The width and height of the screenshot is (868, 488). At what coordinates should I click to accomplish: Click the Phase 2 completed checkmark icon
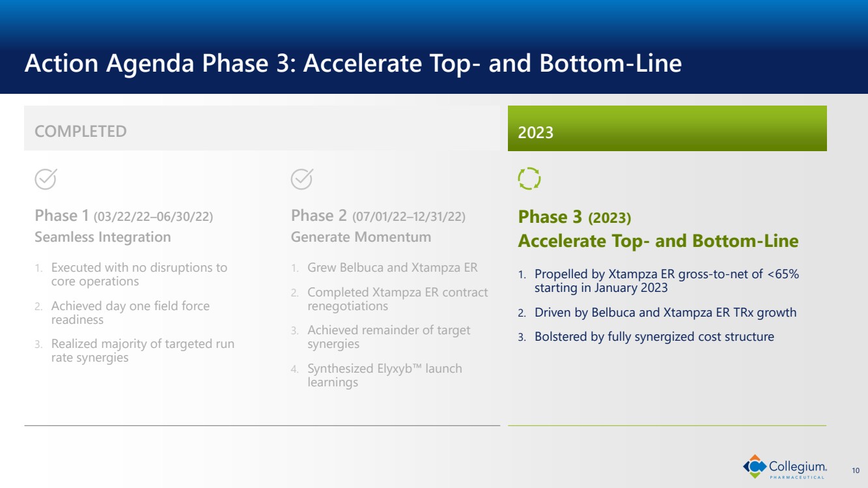[x=301, y=179]
